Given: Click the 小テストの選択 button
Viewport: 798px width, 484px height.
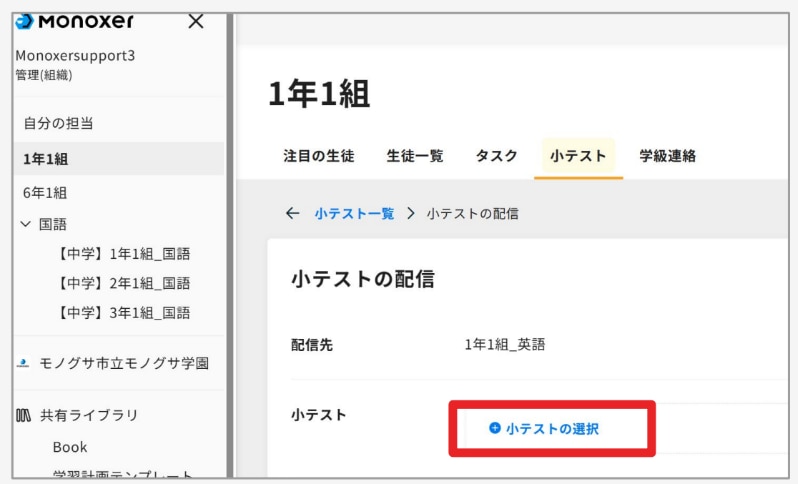Looking at the screenshot, I should coord(544,429).
